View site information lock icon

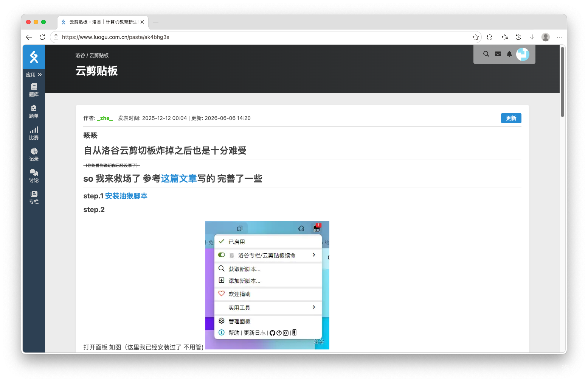[x=56, y=37]
